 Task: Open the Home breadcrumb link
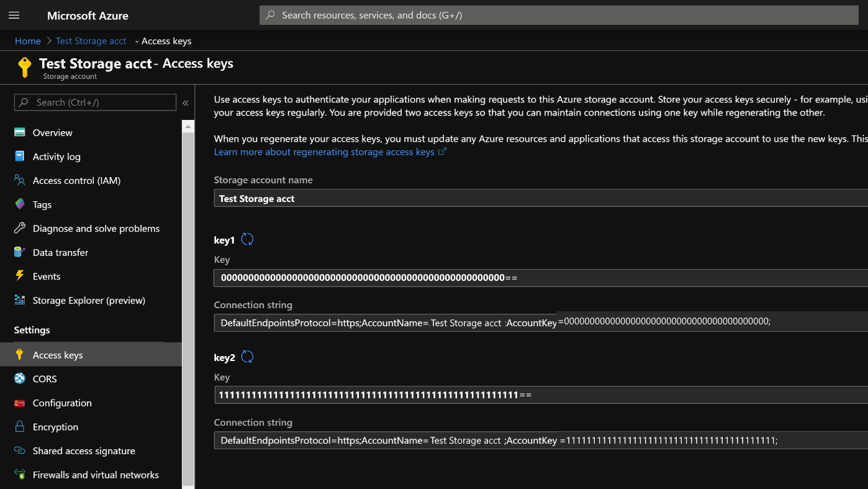[x=27, y=41]
